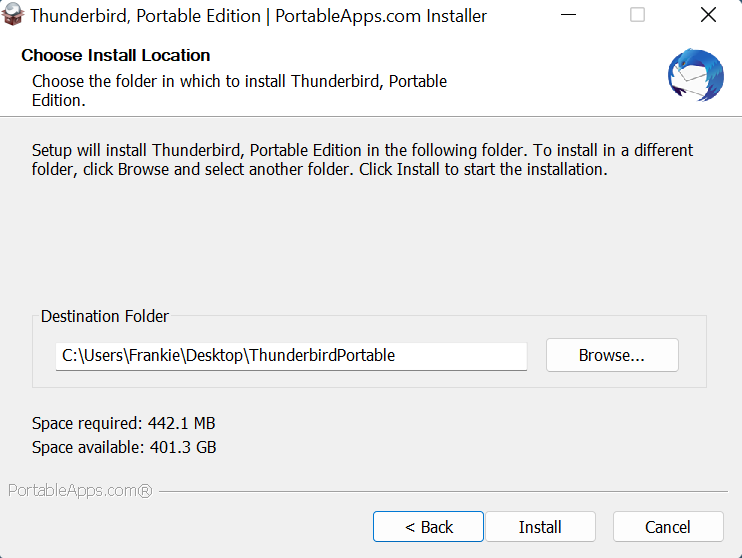742x558 pixels.
Task: Click the window title bar text
Action: tap(258, 16)
